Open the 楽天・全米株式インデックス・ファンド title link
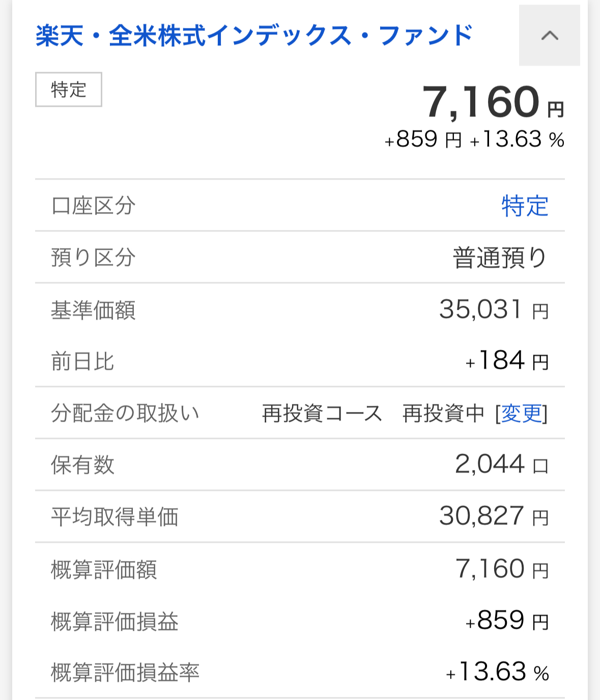The image size is (600, 700). 254,36
